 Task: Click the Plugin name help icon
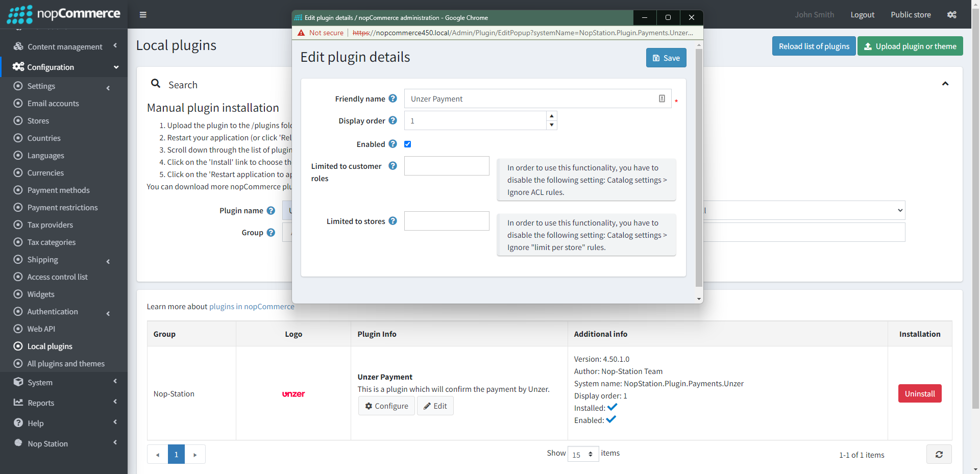click(x=271, y=211)
